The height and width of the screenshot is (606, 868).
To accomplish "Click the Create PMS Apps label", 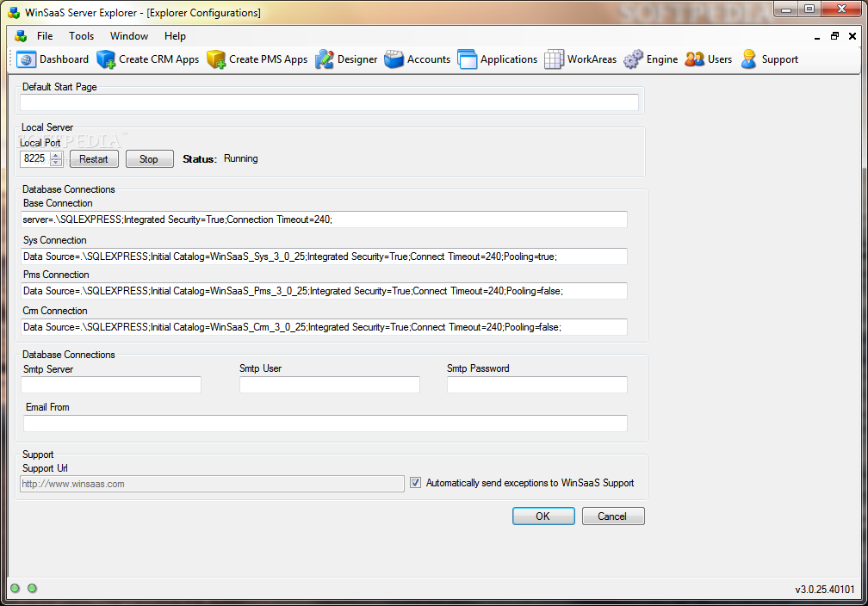I will click(x=269, y=59).
